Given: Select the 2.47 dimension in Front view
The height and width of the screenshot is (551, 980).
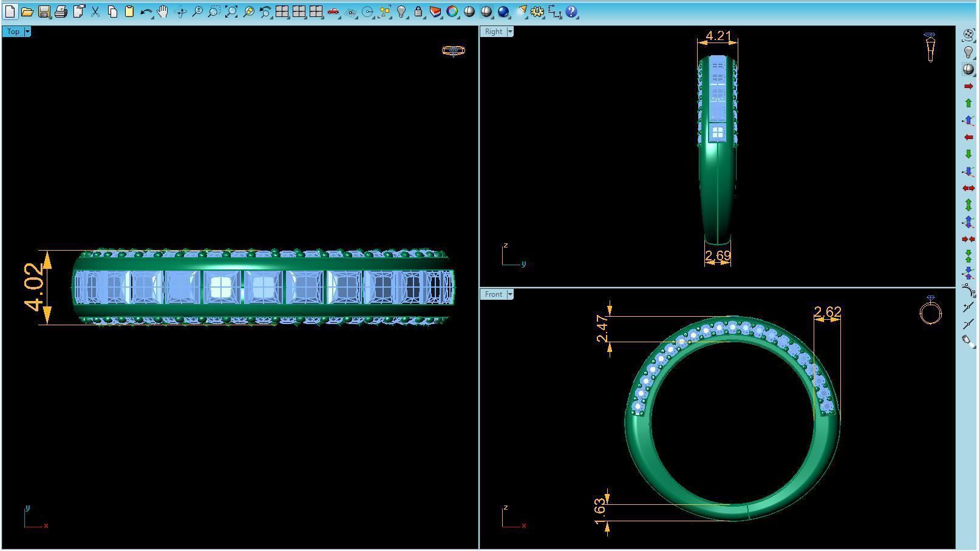Looking at the screenshot, I should pos(602,328).
